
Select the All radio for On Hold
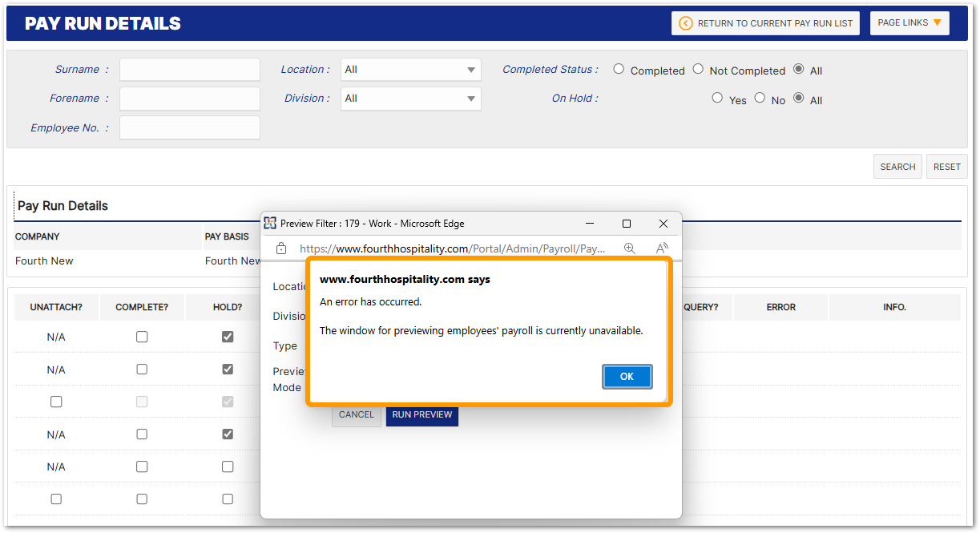coord(798,98)
